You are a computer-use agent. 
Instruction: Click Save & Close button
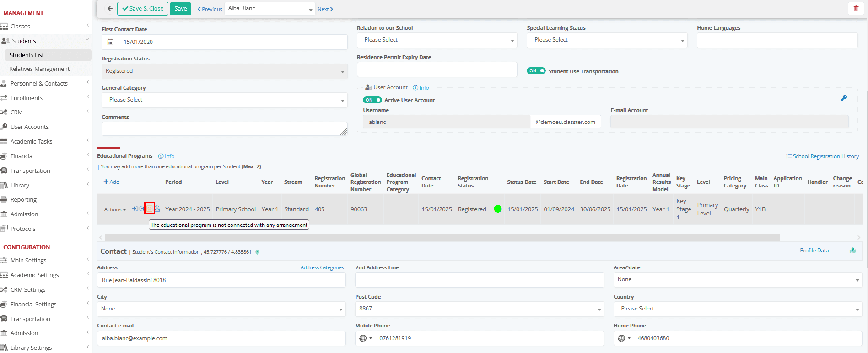pyautogui.click(x=143, y=9)
